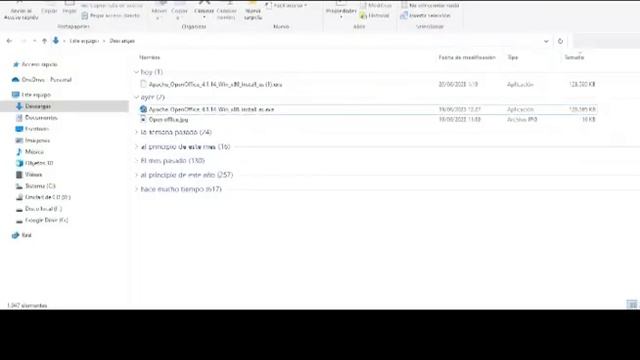Select Pegar acceso directo in ribbon

tap(111, 16)
